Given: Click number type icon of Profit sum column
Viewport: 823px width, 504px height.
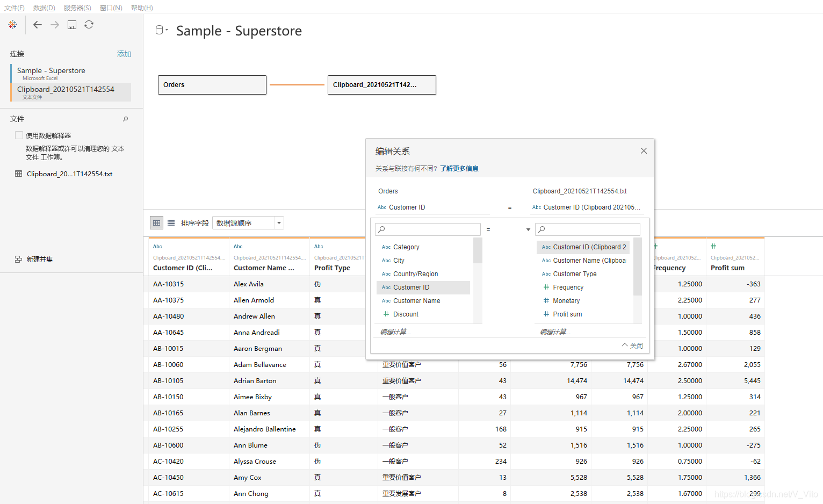Looking at the screenshot, I should [x=713, y=246].
